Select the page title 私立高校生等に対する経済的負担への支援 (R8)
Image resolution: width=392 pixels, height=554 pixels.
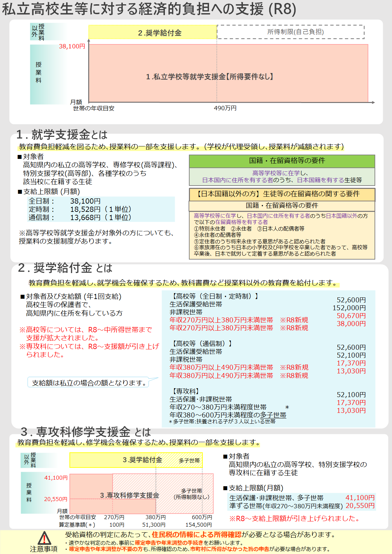click(149, 9)
